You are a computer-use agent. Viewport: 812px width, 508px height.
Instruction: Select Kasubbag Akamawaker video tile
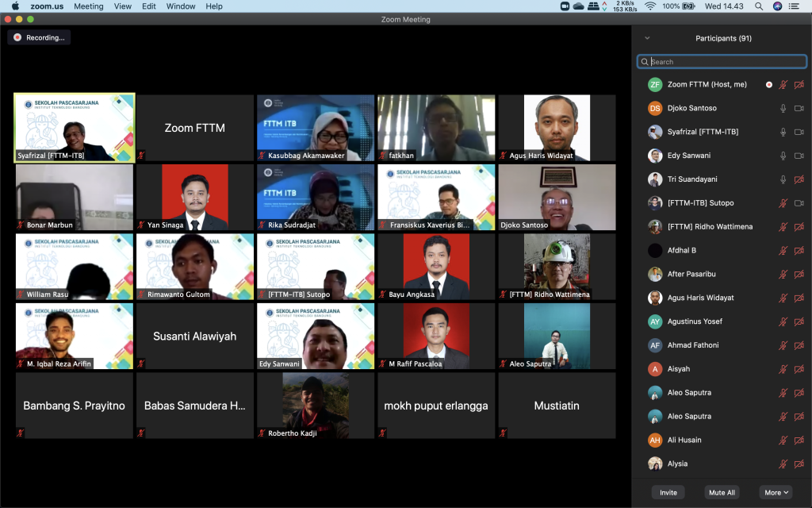coord(316,128)
